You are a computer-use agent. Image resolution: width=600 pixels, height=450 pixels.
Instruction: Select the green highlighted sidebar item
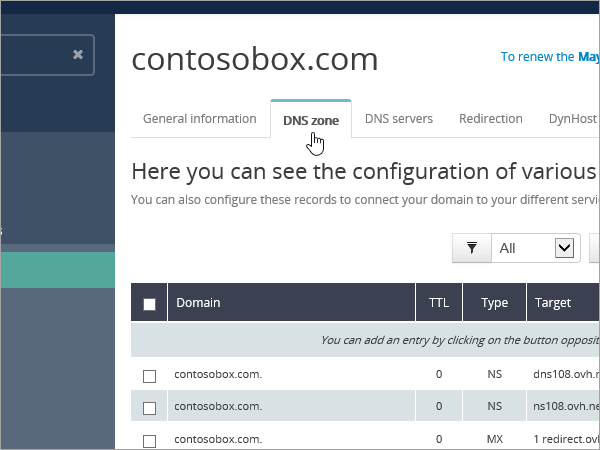coord(58,270)
